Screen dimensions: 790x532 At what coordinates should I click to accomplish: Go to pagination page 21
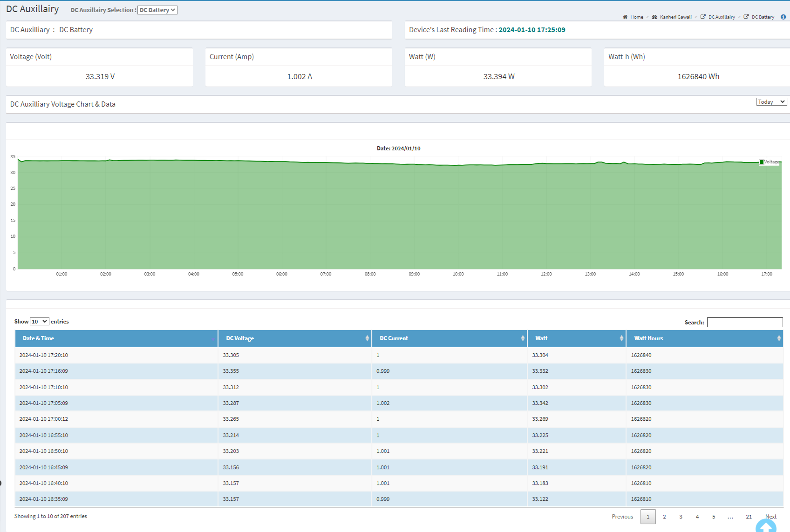coord(749,517)
